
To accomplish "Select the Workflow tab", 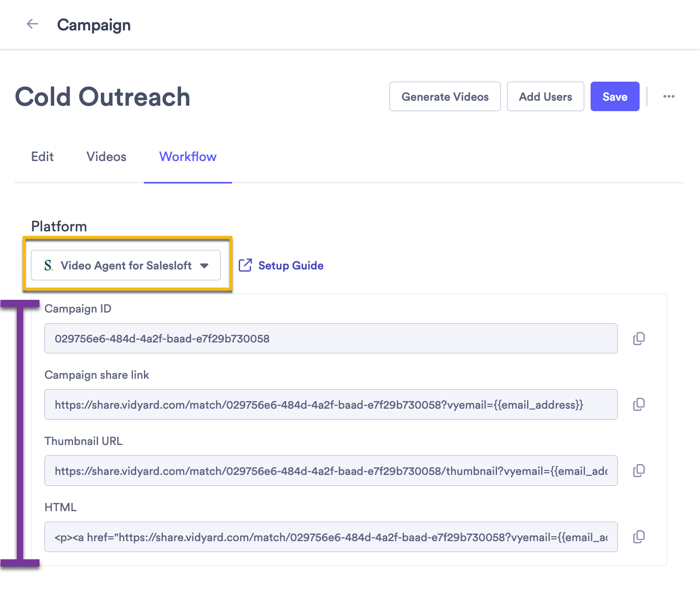I will pyautogui.click(x=188, y=156).
